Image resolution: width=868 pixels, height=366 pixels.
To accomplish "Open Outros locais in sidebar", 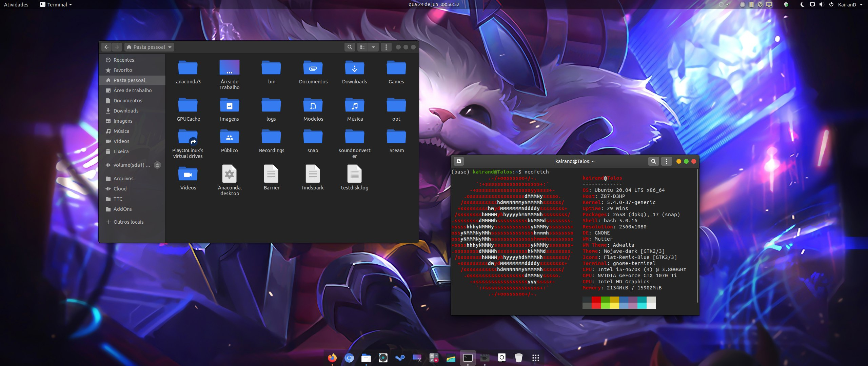I will coord(128,222).
